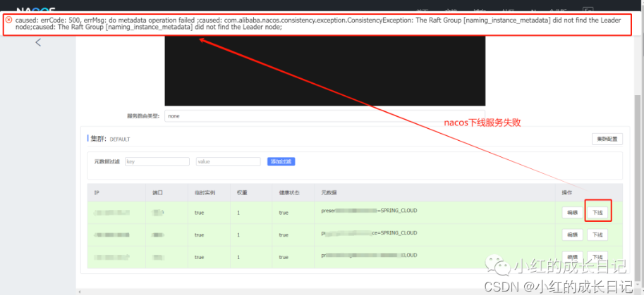
Task: Click the 服务路由类型 label
Action: pyautogui.click(x=143, y=116)
